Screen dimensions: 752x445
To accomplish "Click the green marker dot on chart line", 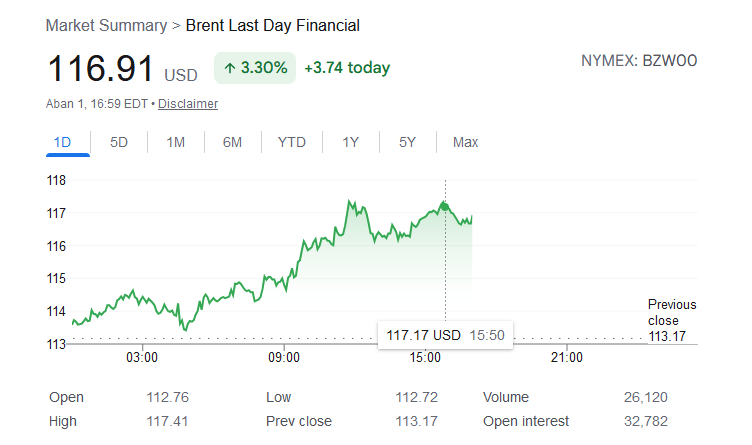I will pos(445,207).
